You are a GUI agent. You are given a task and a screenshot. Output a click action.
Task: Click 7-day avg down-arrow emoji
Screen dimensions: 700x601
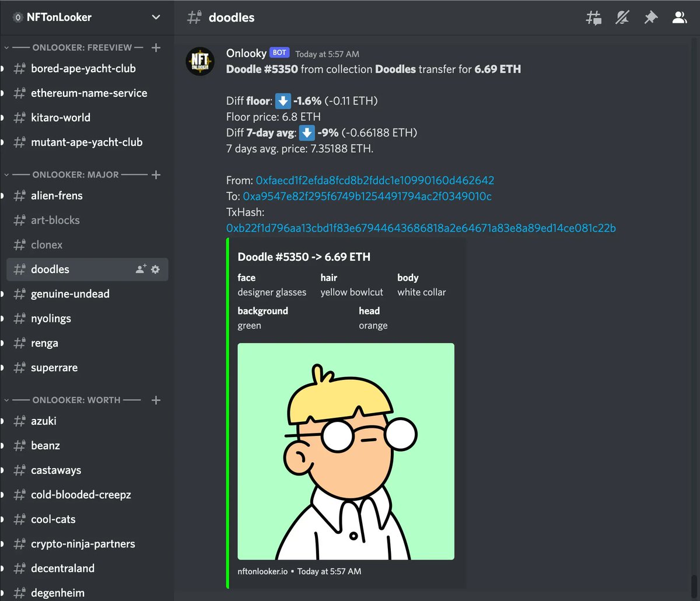click(307, 133)
